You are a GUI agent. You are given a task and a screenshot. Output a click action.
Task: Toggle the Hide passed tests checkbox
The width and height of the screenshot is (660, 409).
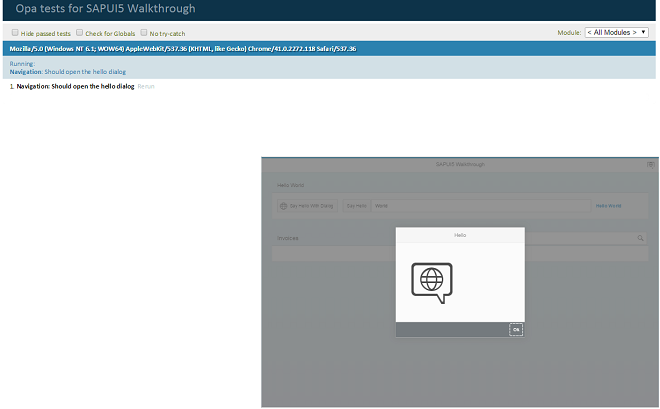point(15,33)
